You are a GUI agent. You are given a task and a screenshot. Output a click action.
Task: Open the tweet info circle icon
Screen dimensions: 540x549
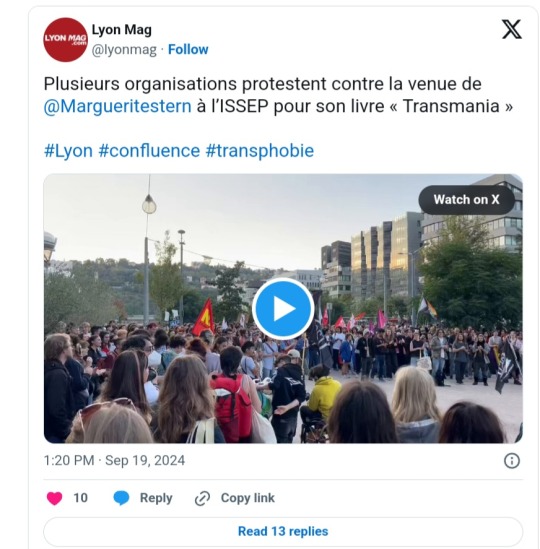[x=512, y=461]
